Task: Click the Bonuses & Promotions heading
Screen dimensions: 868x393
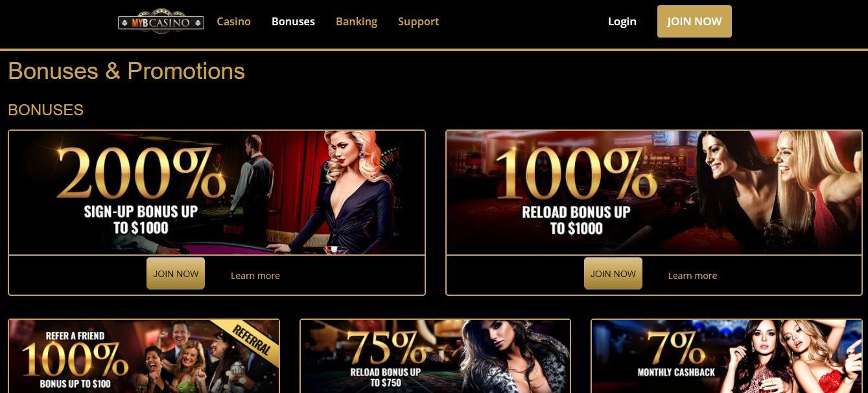Action: click(126, 71)
